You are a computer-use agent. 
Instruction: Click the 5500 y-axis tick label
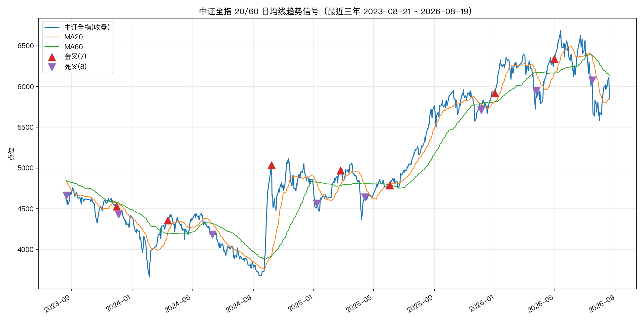click(26, 127)
